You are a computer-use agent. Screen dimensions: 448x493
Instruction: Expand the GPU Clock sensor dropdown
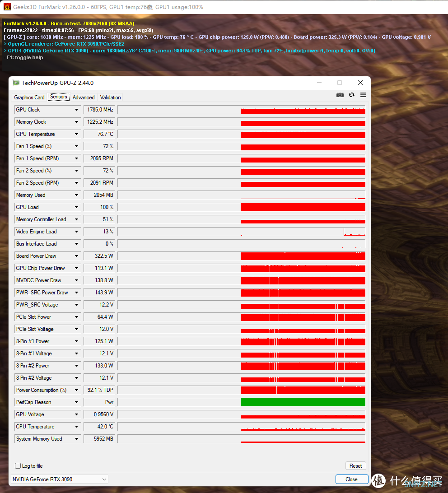(x=76, y=110)
